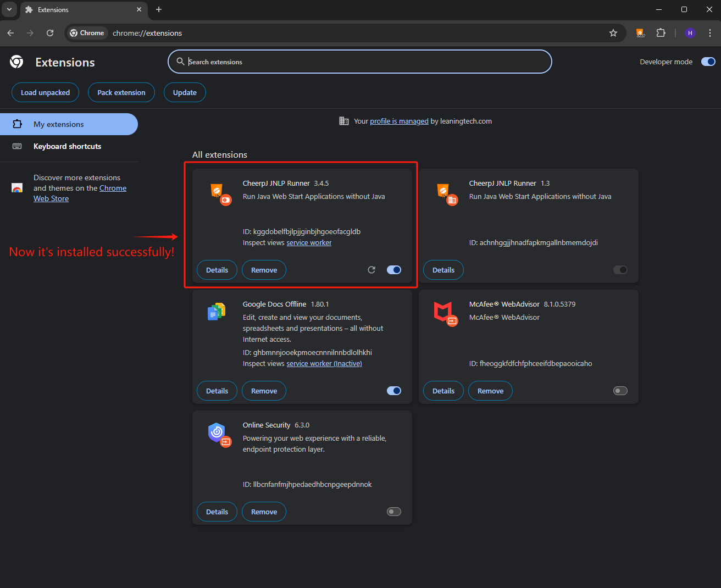Click the profile avatar icon

pos(690,33)
